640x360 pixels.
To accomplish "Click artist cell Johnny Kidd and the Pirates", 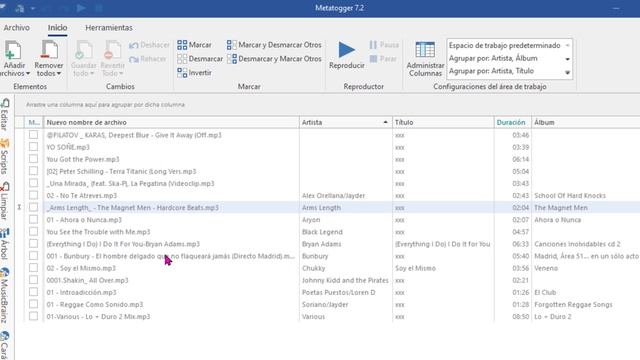I will pos(345,280).
